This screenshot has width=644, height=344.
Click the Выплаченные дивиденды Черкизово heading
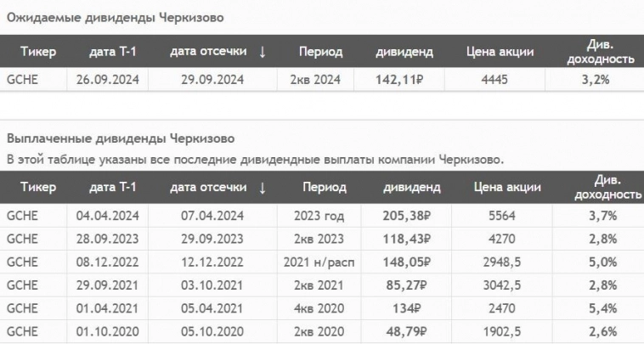[x=120, y=138]
